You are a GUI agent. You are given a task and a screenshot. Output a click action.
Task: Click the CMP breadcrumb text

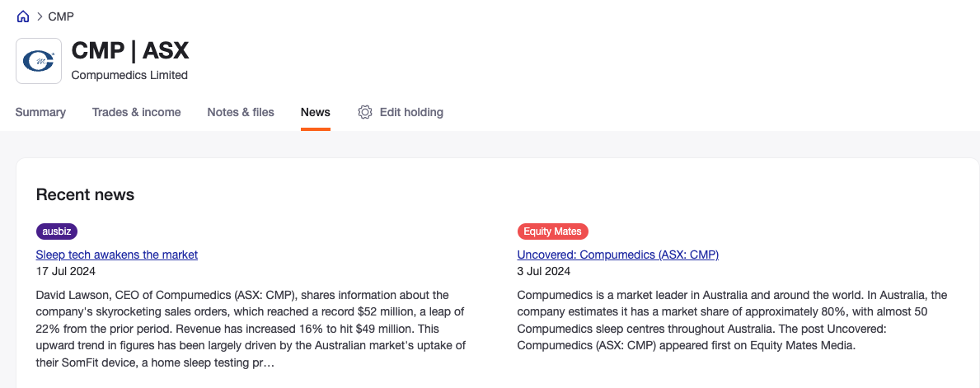61,16
